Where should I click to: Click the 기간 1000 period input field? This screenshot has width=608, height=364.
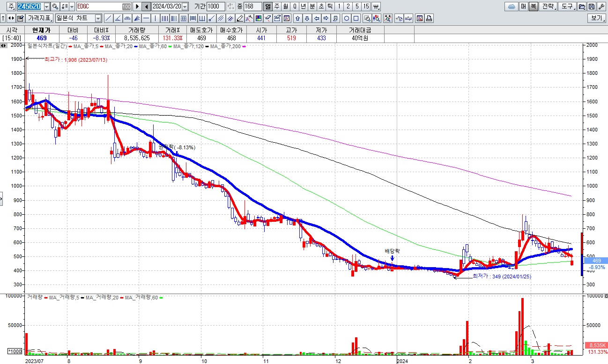point(216,7)
